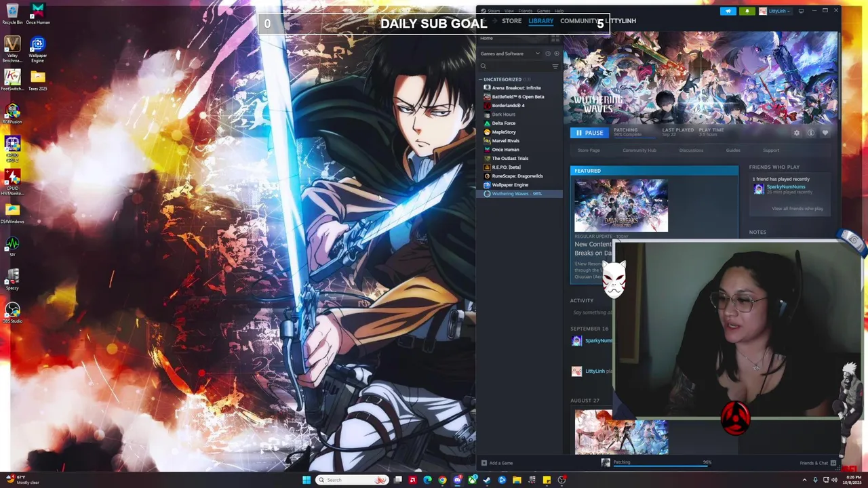The image size is (868, 488).
Task: Click Windows Start button
Action: 306,480
